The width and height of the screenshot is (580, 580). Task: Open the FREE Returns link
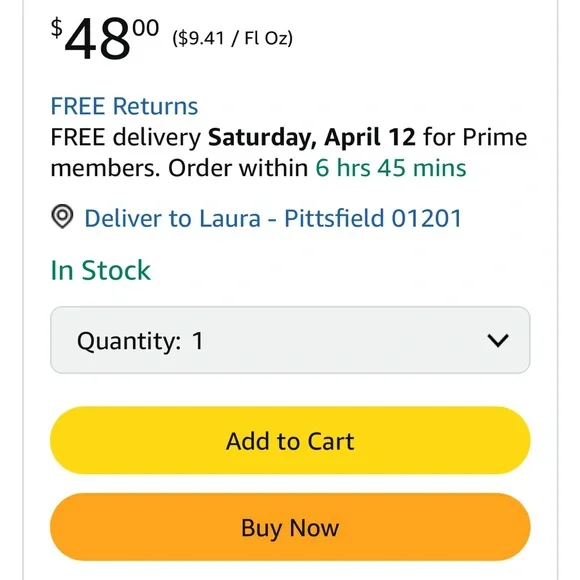124,107
